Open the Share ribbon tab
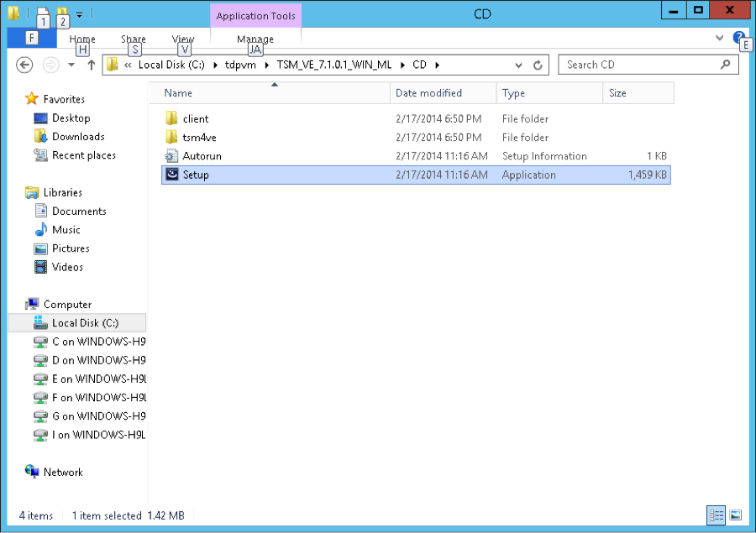The height and width of the screenshot is (533, 756). tap(133, 39)
